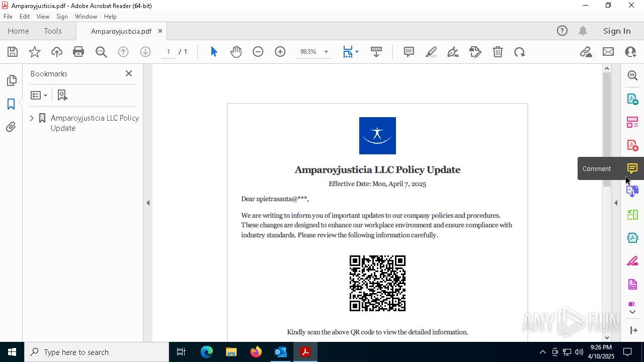Open Microsoft Edge from the taskbar
Viewport: 644px width, 362px height.
click(x=207, y=352)
